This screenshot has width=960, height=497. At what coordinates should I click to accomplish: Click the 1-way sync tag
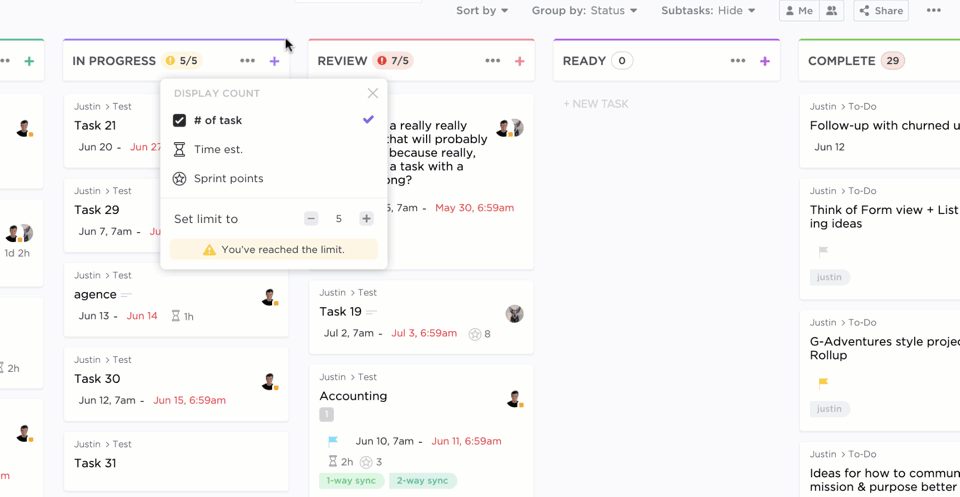click(351, 480)
